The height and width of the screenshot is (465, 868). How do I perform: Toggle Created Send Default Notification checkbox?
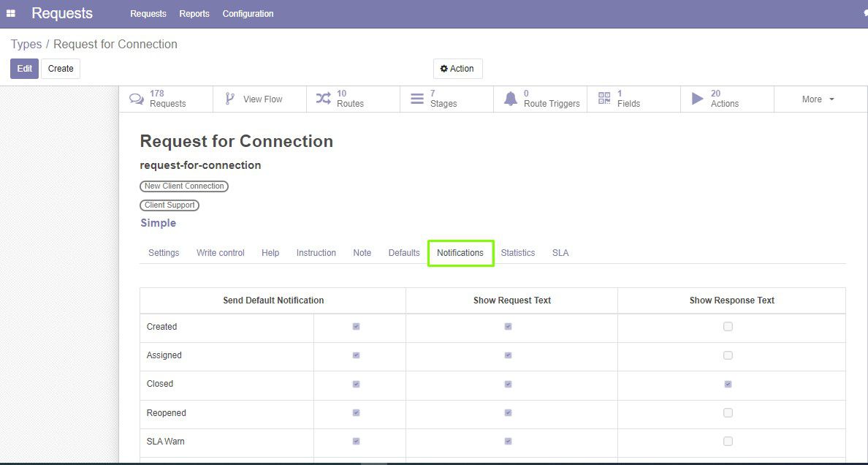coord(356,326)
